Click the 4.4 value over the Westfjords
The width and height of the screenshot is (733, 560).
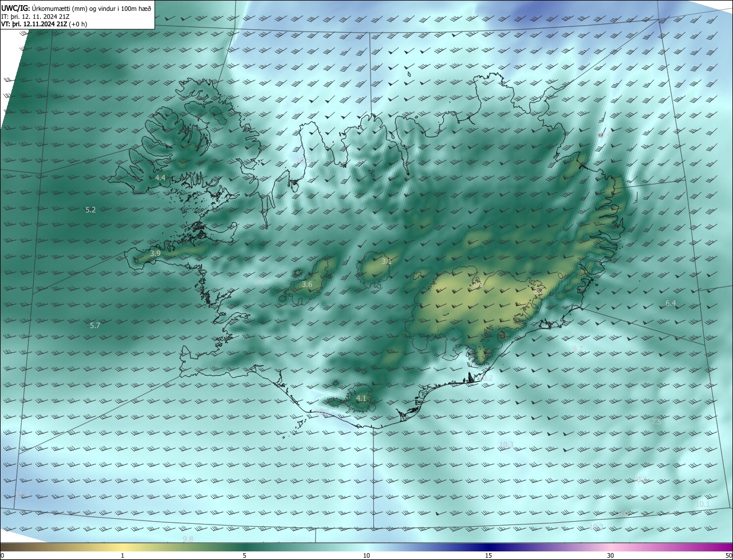click(160, 178)
